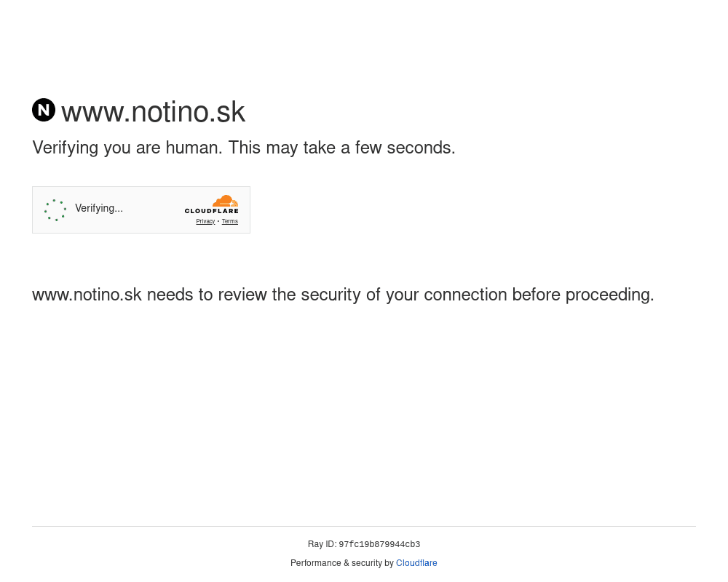Click the orange Cloudflare cloud logo
The image size is (728, 582).
pos(226,201)
